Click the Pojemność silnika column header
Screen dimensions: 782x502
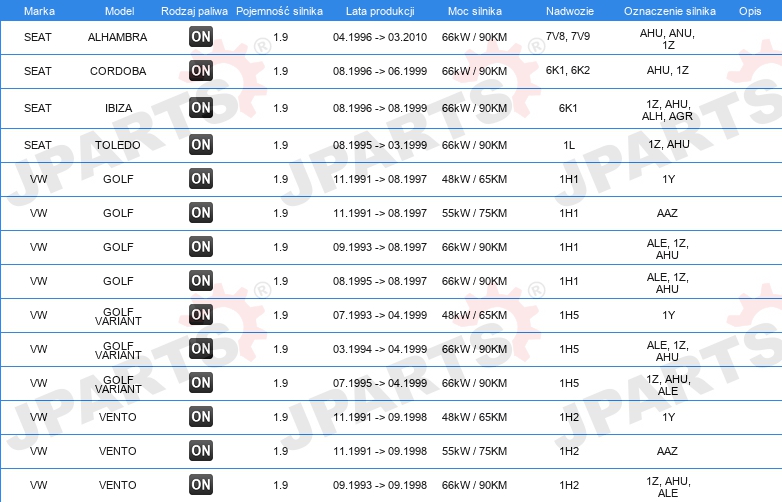(279, 11)
